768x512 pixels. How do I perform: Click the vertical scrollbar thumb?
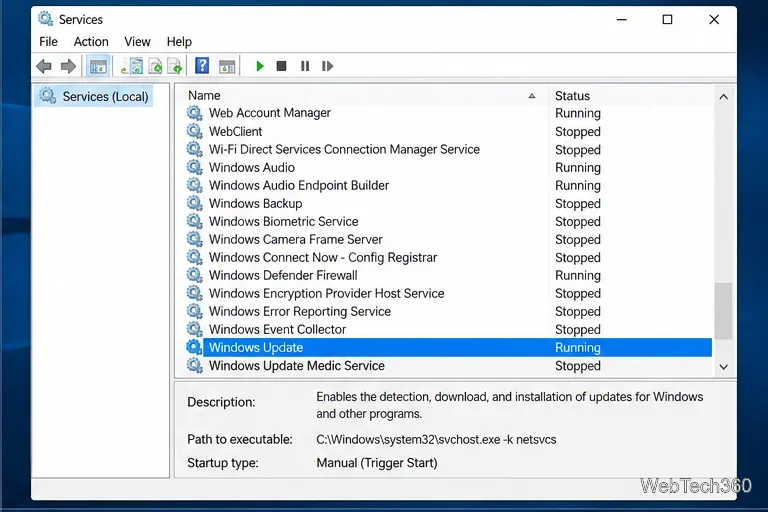[x=723, y=311]
